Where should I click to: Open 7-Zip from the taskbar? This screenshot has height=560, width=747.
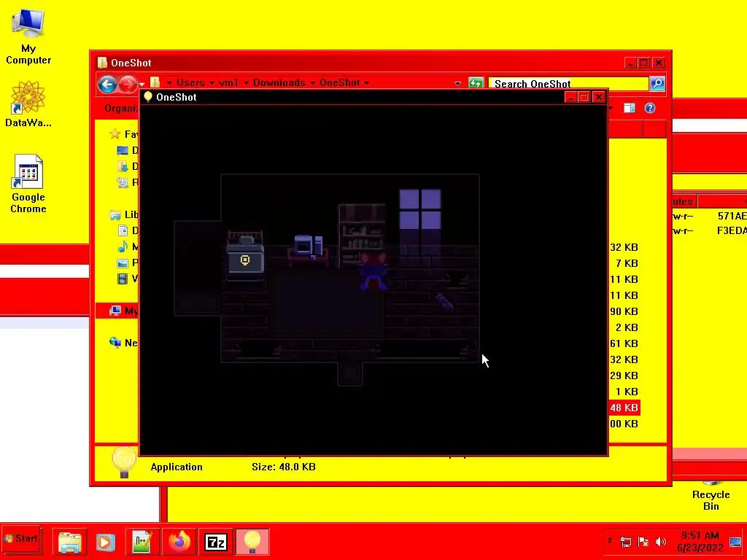coord(215,542)
